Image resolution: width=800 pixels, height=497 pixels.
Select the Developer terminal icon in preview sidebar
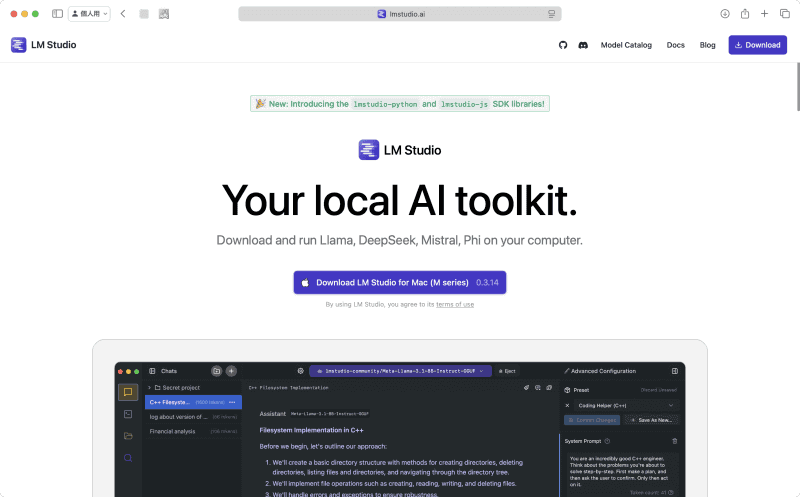click(x=128, y=414)
